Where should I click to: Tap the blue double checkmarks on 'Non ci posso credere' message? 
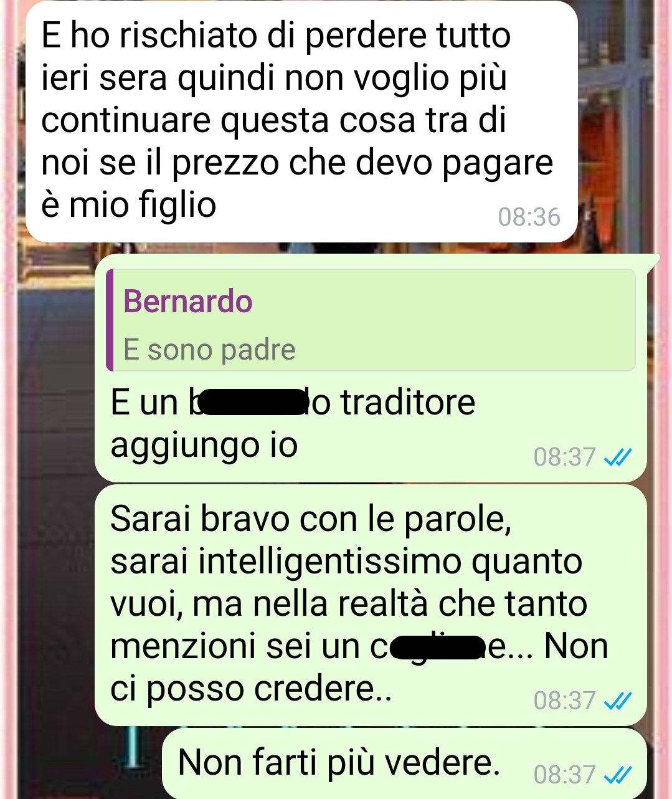pos(618,702)
